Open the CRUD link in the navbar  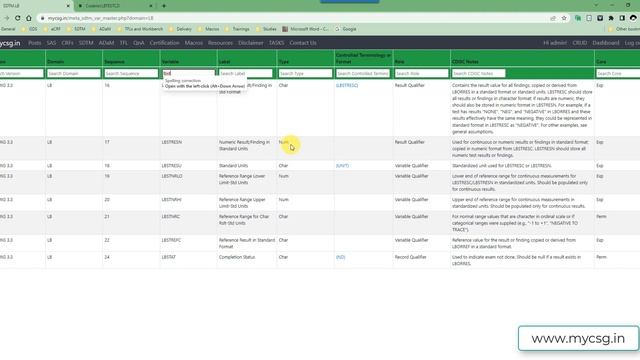(580, 43)
